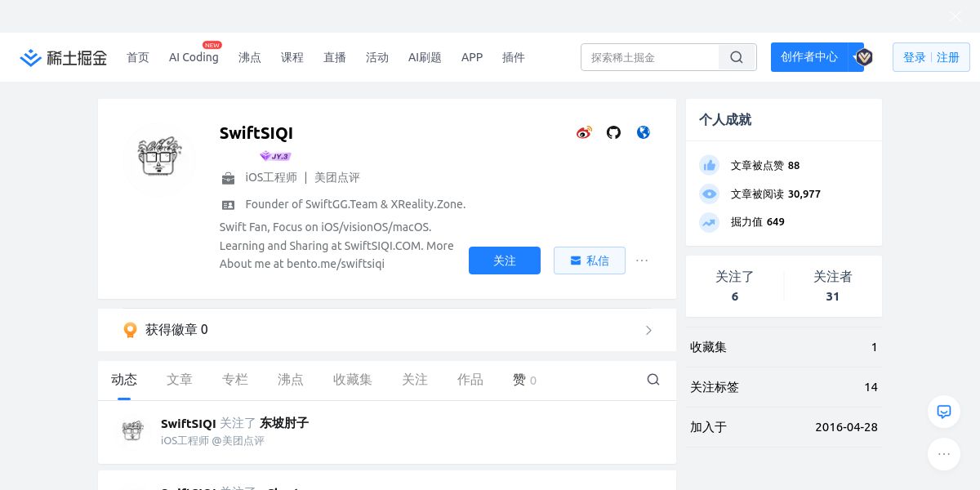Image resolution: width=980 pixels, height=490 pixels.
Task: Send a message with 私信 button
Action: 590,261
